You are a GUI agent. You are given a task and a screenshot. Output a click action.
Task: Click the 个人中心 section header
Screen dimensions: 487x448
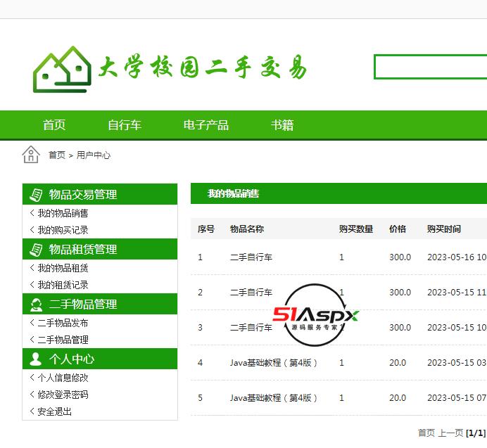(x=100, y=359)
